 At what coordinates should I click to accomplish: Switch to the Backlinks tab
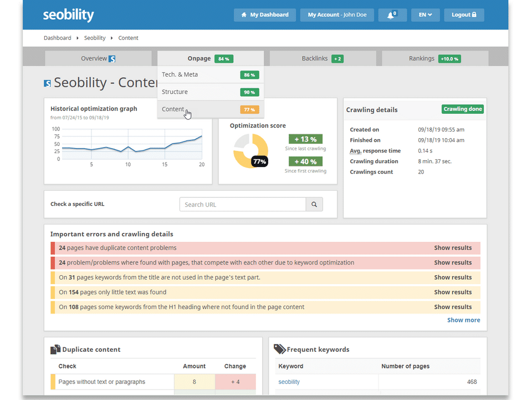point(323,58)
